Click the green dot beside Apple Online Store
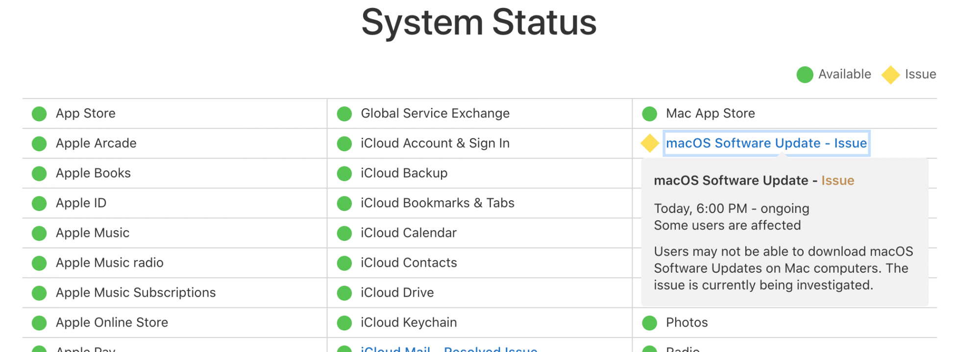This screenshot has height=352, width=980. [x=39, y=323]
